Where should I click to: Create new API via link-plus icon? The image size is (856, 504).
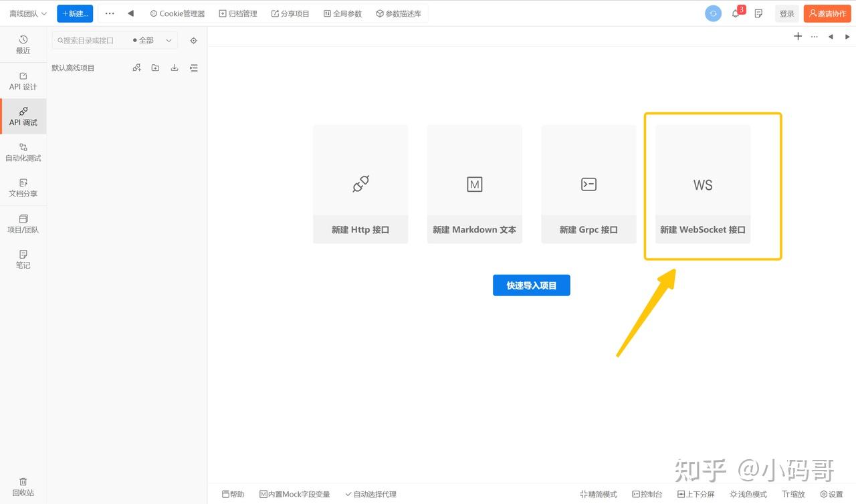click(136, 68)
